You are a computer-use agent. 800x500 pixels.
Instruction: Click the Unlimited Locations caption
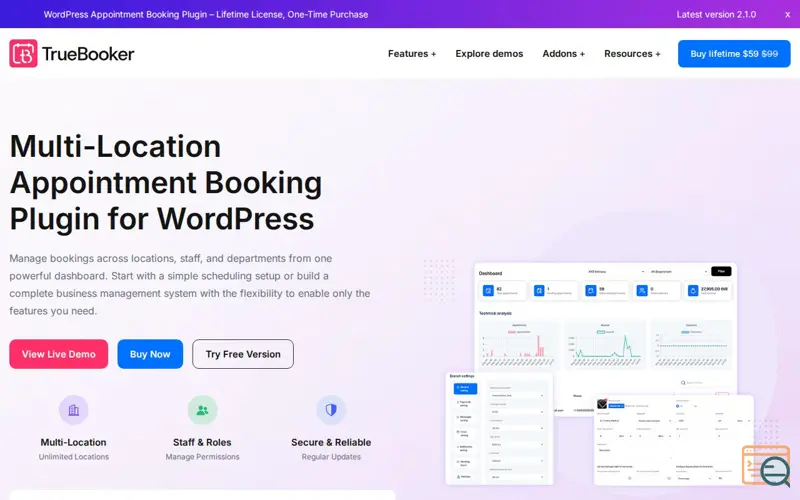tap(74, 457)
